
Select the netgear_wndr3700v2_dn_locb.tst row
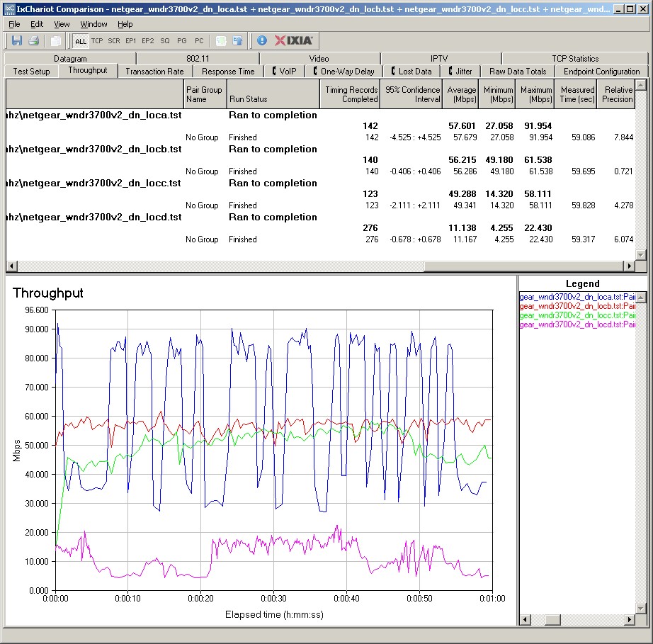(x=320, y=149)
